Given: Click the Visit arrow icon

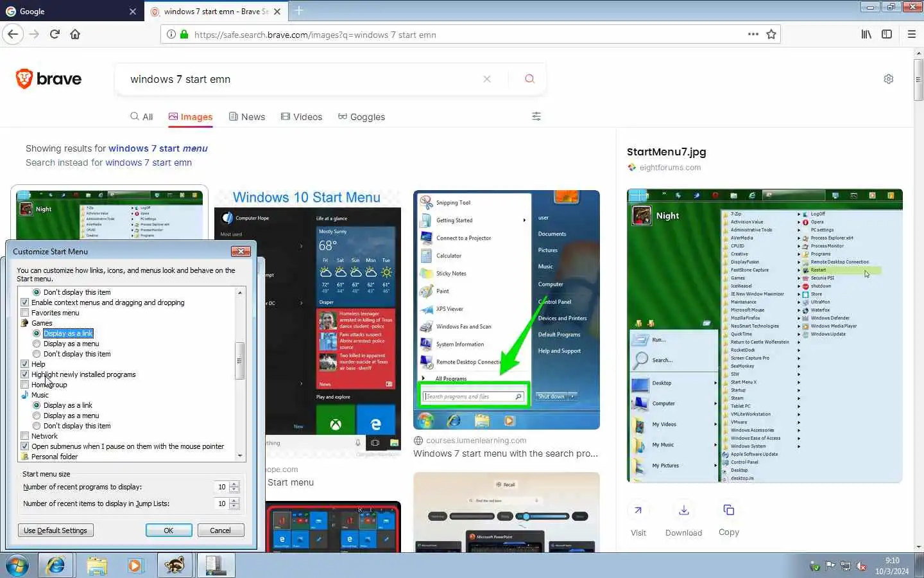Looking at the screenshot, I should point(638,510).
